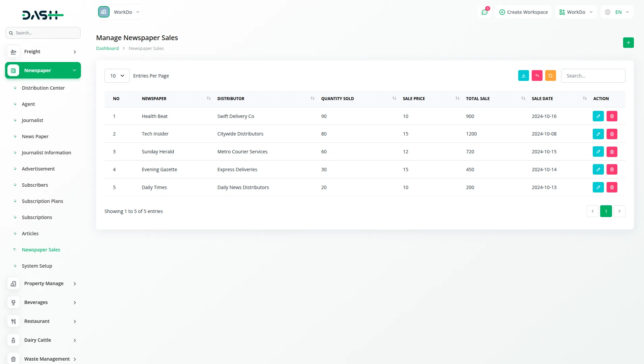The width and height of the screenshot is (644, 364).
Task: Expand the Freight sidebar menu
Action: click(43, 52)
